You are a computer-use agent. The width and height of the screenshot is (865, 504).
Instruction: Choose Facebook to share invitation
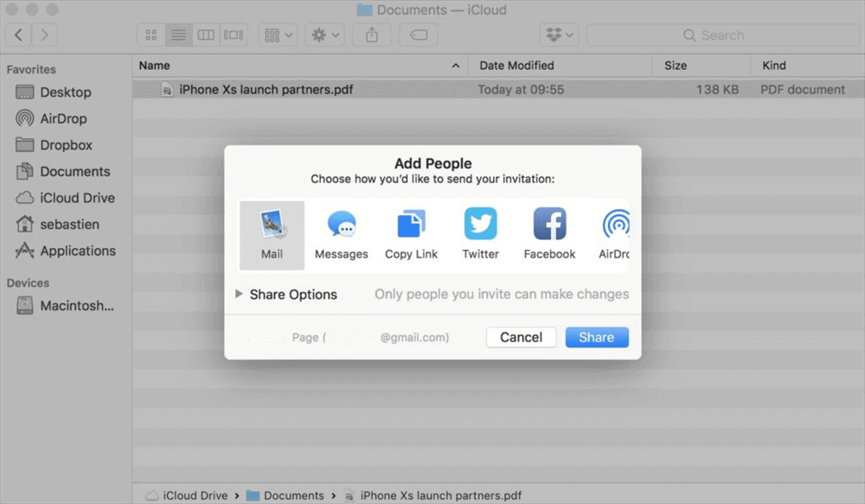tap(549, 235)
